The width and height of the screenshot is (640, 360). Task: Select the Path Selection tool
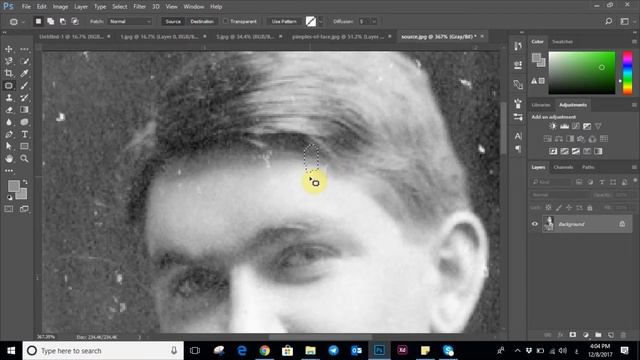(x=9, y=146)
